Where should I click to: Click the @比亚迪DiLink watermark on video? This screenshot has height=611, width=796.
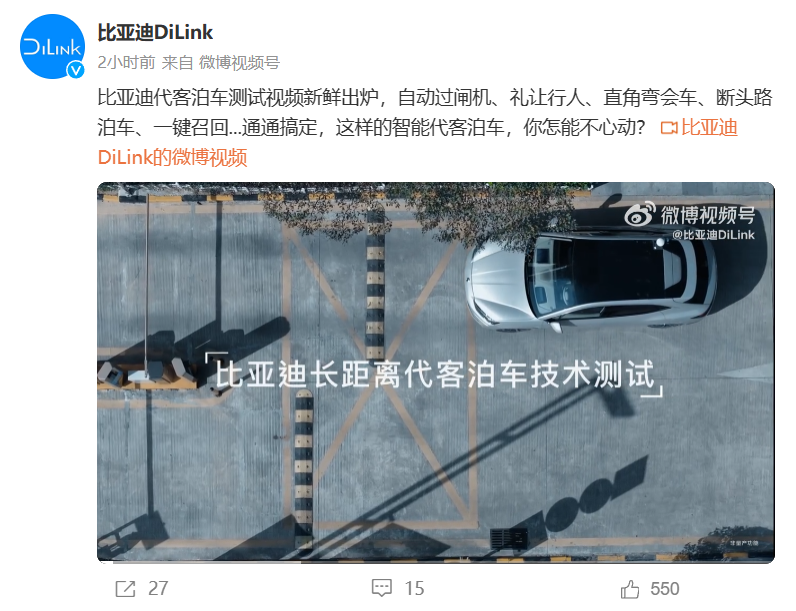point(714,234)
